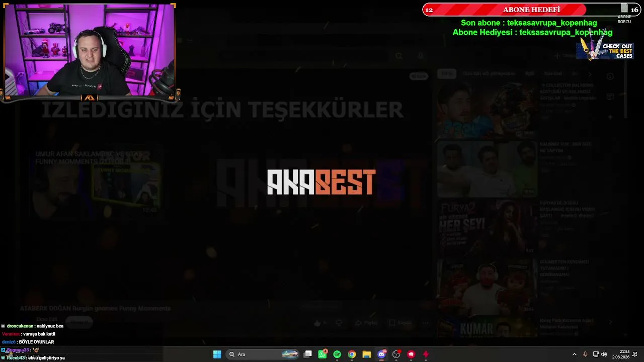644x362 pixels.
Task: Open network settings from the tray
Action: (596, 354)
